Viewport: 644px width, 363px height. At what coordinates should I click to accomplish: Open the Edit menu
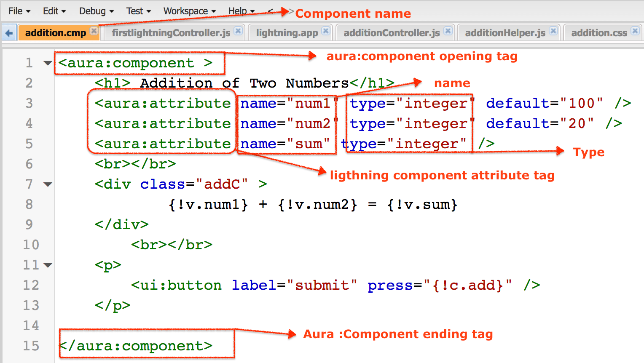coord(49,11)
